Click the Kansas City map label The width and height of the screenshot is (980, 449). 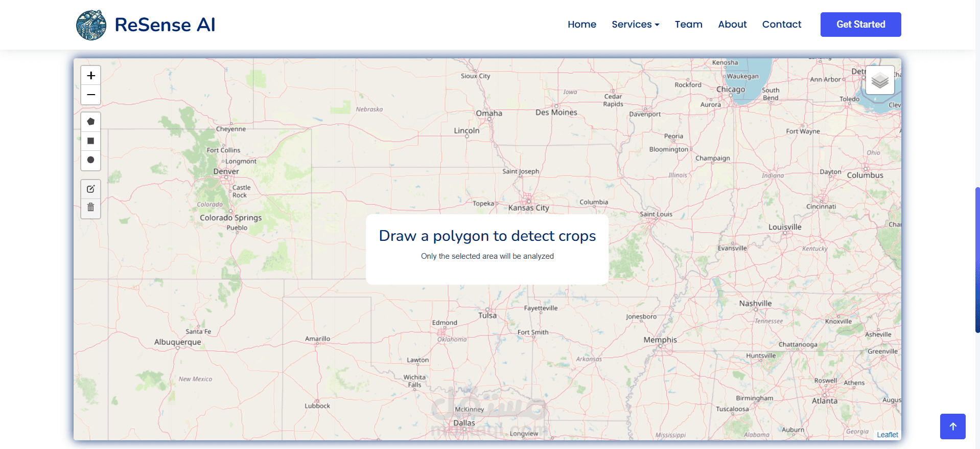point(528,208)
